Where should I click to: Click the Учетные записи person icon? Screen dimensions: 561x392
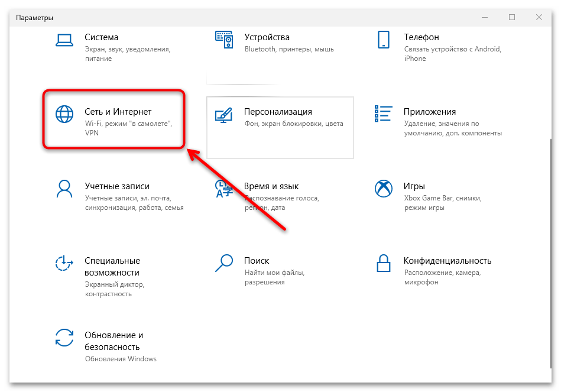pos(63,189)
